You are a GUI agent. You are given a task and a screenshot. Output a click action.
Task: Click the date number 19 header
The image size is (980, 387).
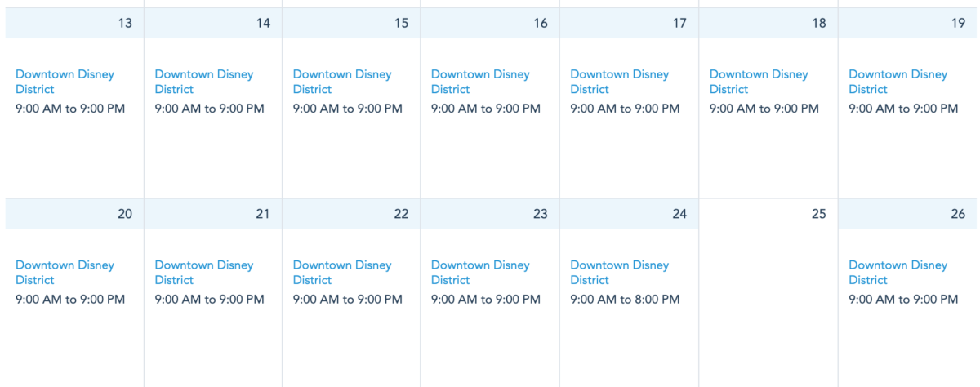[958, 23]
